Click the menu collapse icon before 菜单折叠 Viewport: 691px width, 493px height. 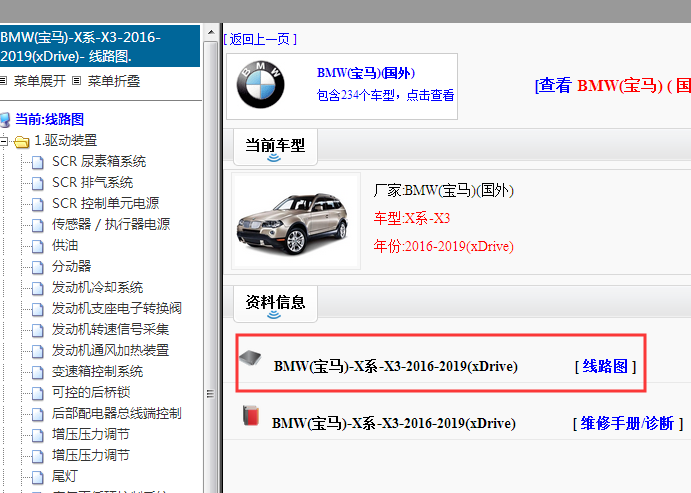tap(77, 81)
